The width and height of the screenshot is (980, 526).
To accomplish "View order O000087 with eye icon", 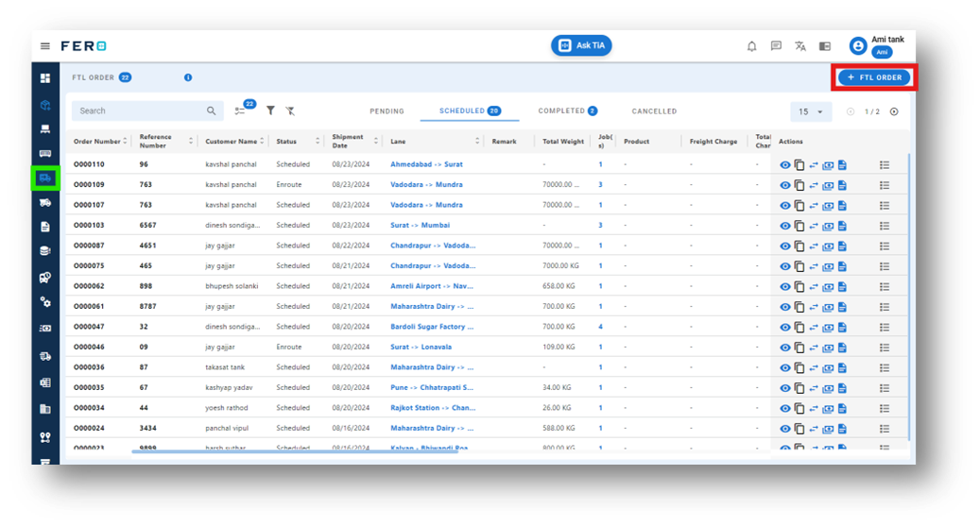I will 785,246.
